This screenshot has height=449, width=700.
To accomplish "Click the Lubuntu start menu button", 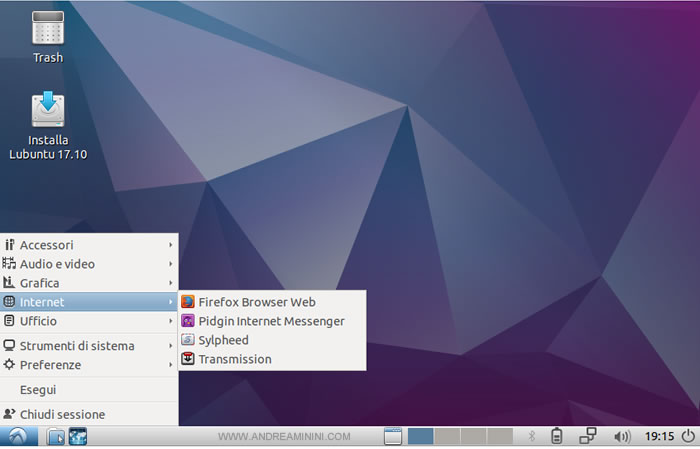I will [x=18, y=436].
